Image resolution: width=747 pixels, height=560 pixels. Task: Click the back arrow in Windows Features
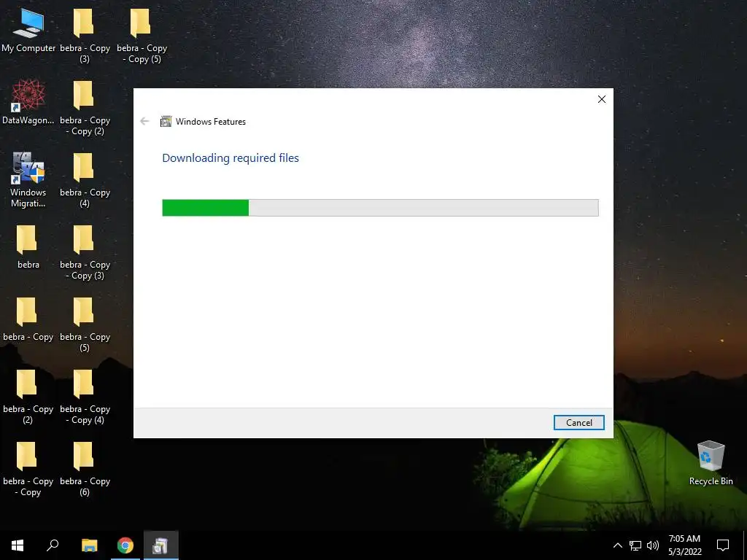tap(145, 122)
